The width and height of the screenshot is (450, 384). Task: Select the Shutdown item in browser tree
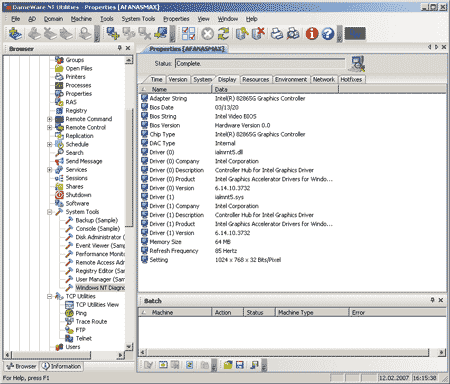78,195
